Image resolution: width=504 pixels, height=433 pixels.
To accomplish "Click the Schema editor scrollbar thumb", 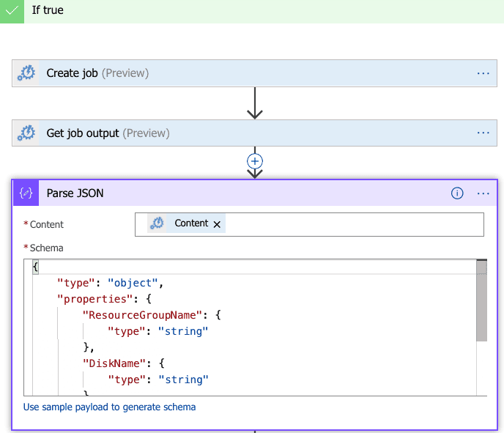I will pos(481,300).
